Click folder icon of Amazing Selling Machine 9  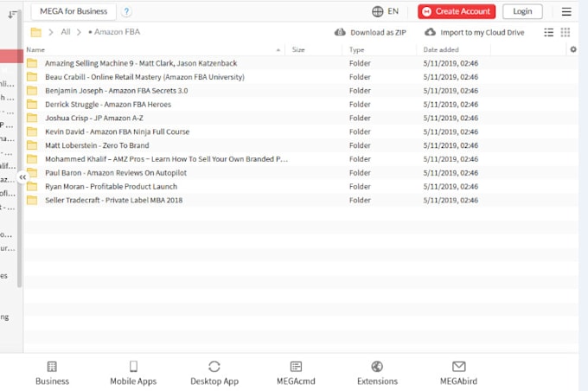pos(32,62)
